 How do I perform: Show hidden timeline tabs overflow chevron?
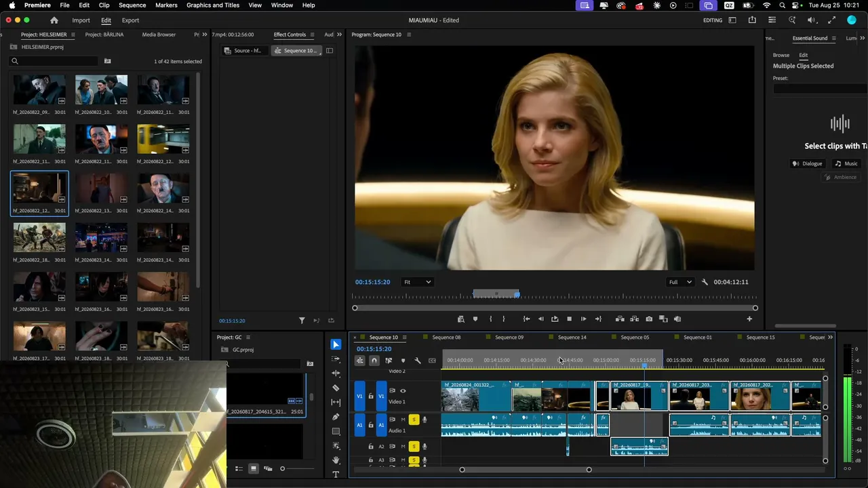pyautogui.click(x=830, y=338)
